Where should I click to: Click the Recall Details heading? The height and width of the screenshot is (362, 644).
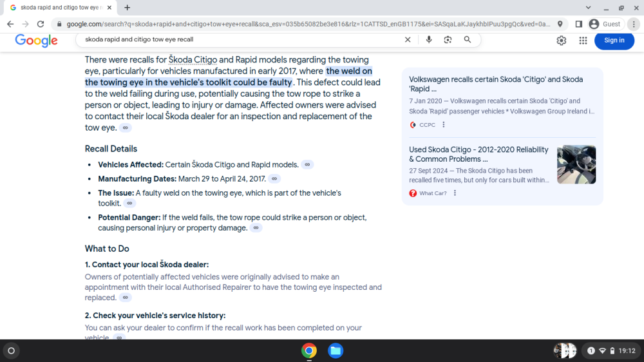tap(111, 149)
